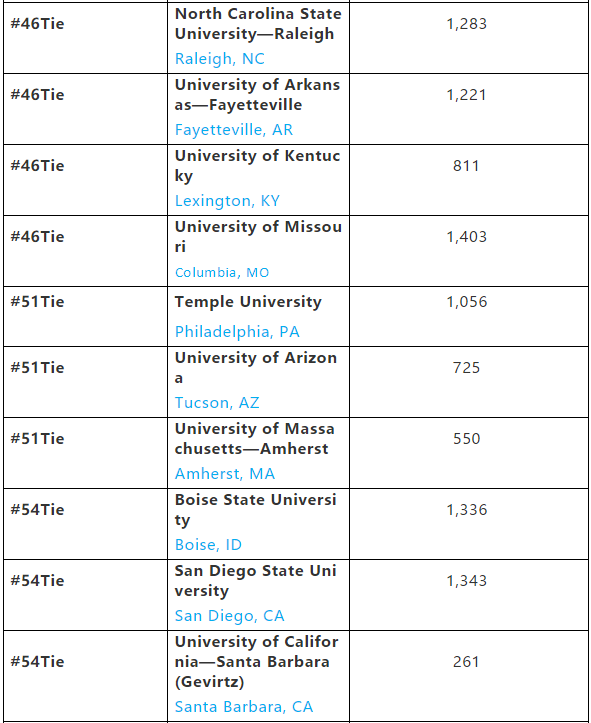This screenshot has height=723, width=591.
Task: Click the 261 value for Santa Barbara
Action: (466, 662)
